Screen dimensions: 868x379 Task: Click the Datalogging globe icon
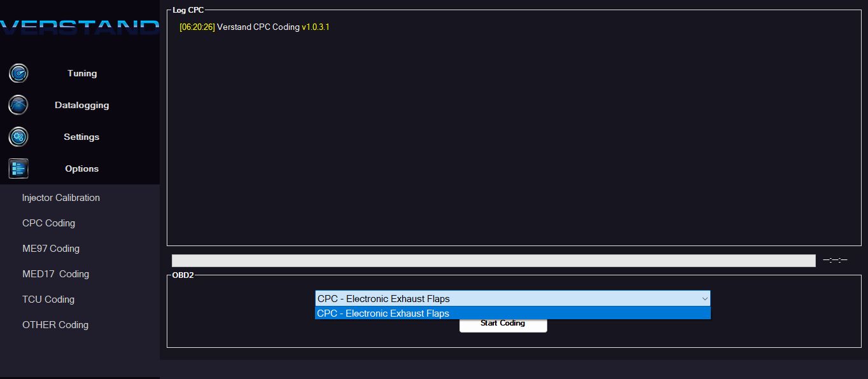[x=18, y=105]
